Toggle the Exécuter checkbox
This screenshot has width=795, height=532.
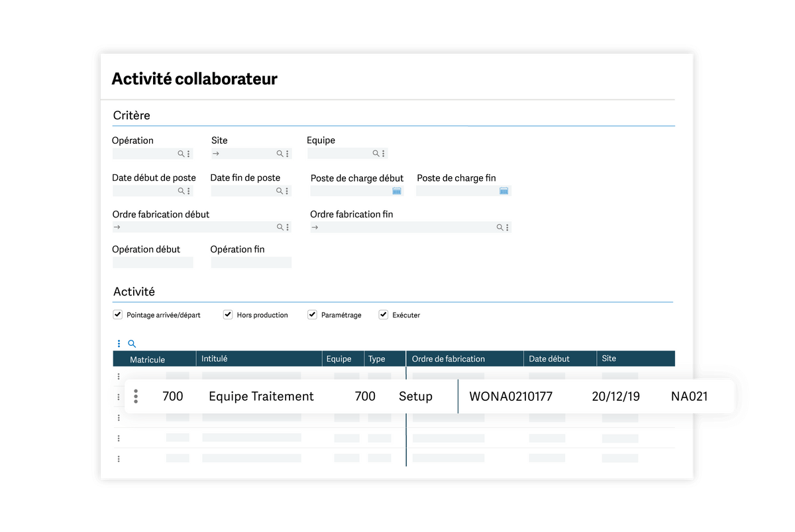pyautogui.click(x=383, y=315)
